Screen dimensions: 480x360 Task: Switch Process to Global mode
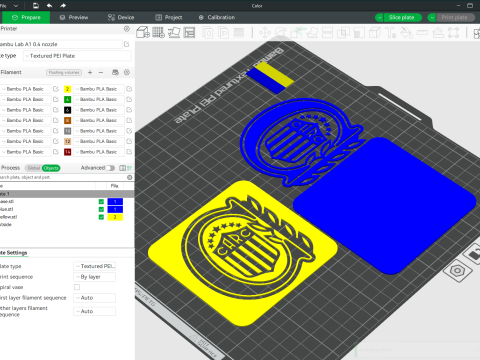[34, 168]
